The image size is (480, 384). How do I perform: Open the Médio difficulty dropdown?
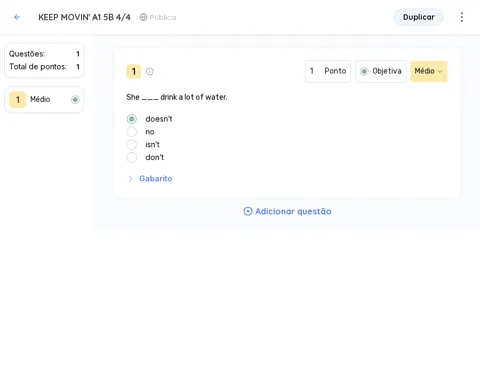(429, 71)
